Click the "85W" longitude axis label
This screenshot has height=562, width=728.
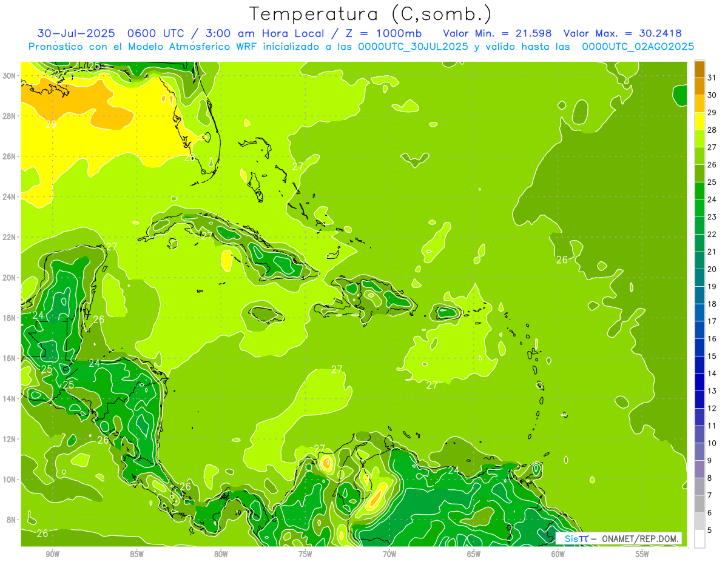click(x=136, y=554)
